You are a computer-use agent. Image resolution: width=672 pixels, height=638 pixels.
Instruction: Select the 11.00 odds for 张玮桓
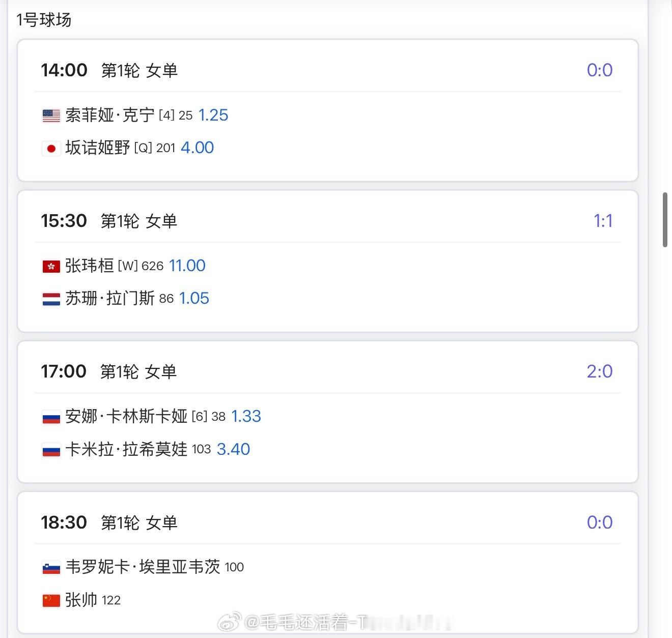click(x=187, y=266)
